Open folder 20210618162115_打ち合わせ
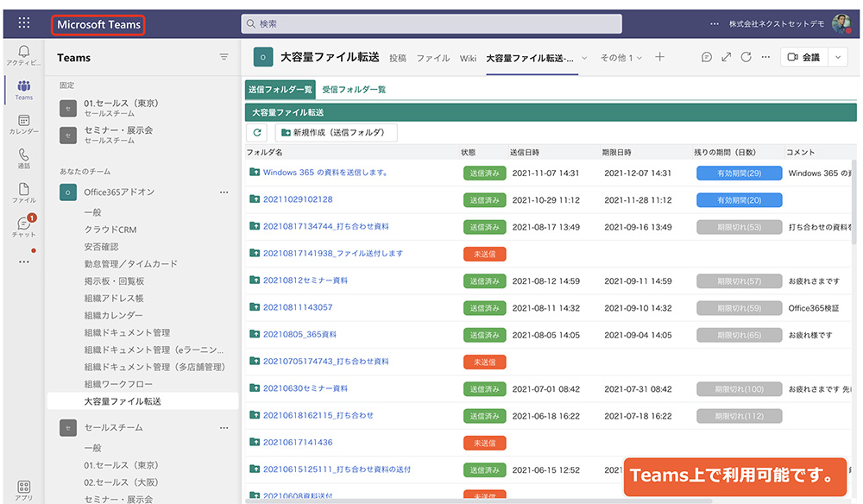The width and height of the screenshot is (863, 504). coord(318,415)
